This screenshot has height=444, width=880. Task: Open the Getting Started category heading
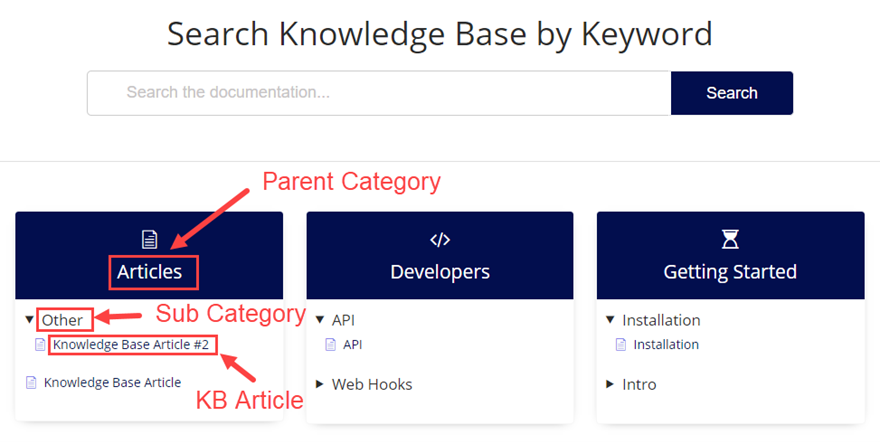(730, 271)
